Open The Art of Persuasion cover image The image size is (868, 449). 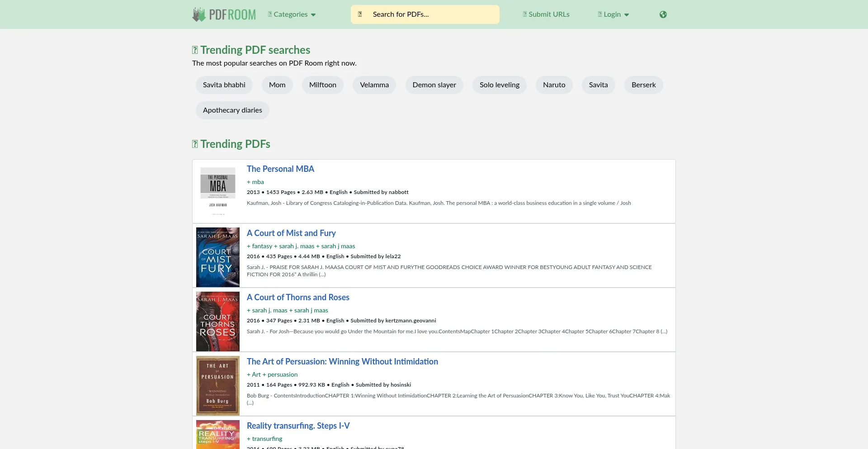[x=218, y=385]
